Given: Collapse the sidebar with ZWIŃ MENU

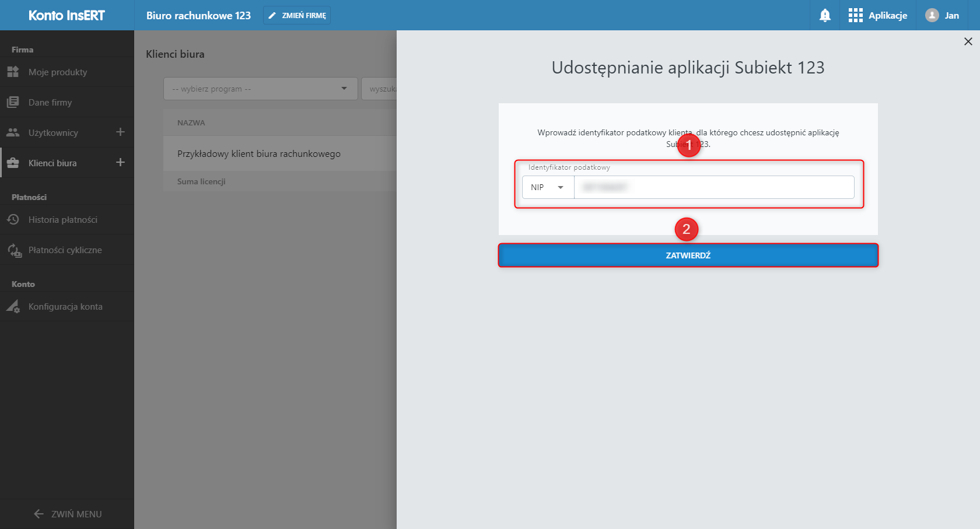Looking at the screenshot, I should coord(67,514).
